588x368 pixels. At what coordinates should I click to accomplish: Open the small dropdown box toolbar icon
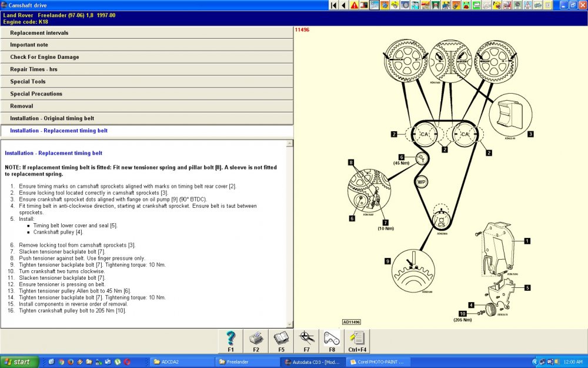pos(548,5)
